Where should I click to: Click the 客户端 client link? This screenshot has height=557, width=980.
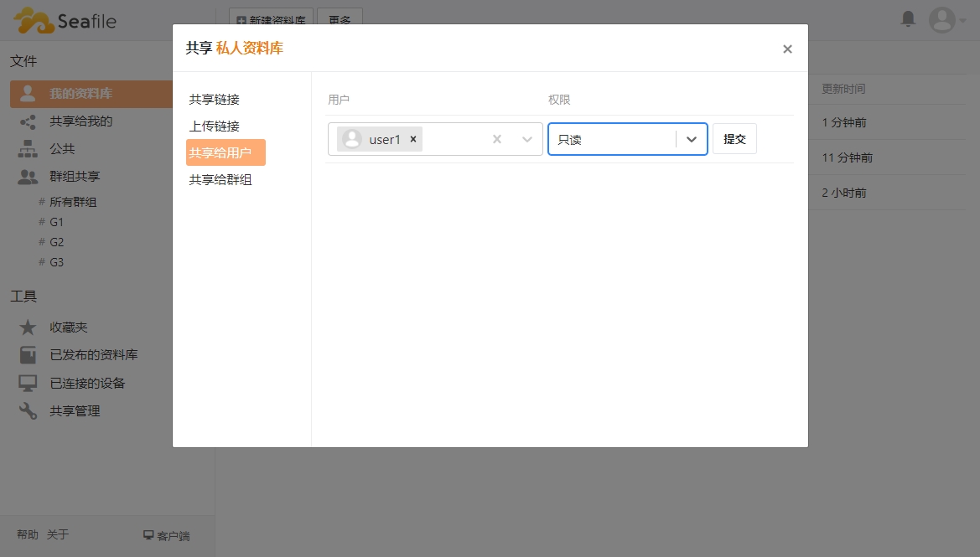(x=167, y=535)
